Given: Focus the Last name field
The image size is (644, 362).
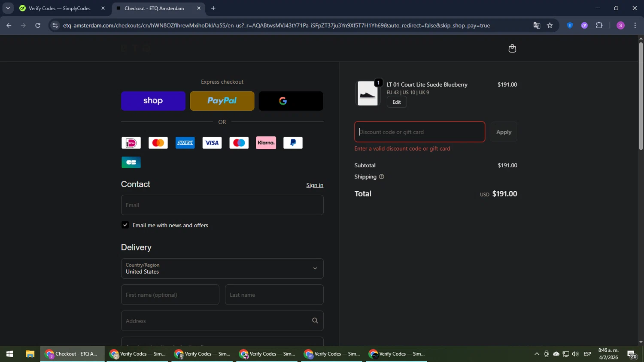Looking at the screenshot, I should click(274, 295).
